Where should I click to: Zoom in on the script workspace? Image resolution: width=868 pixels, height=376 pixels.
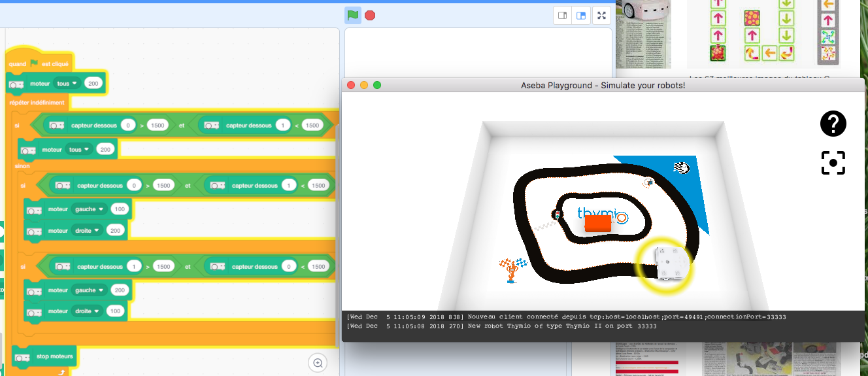[318, 362]
